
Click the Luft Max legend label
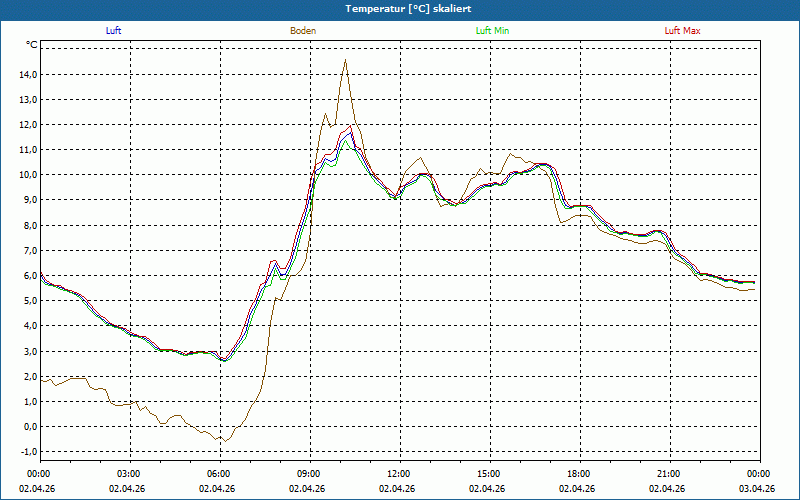(683, 31)
